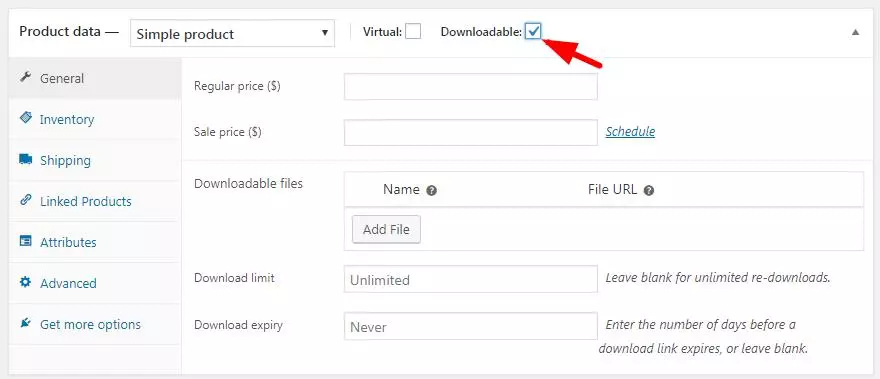
Task: Click the Sale price ($) label
Action: tap(227, 132)
